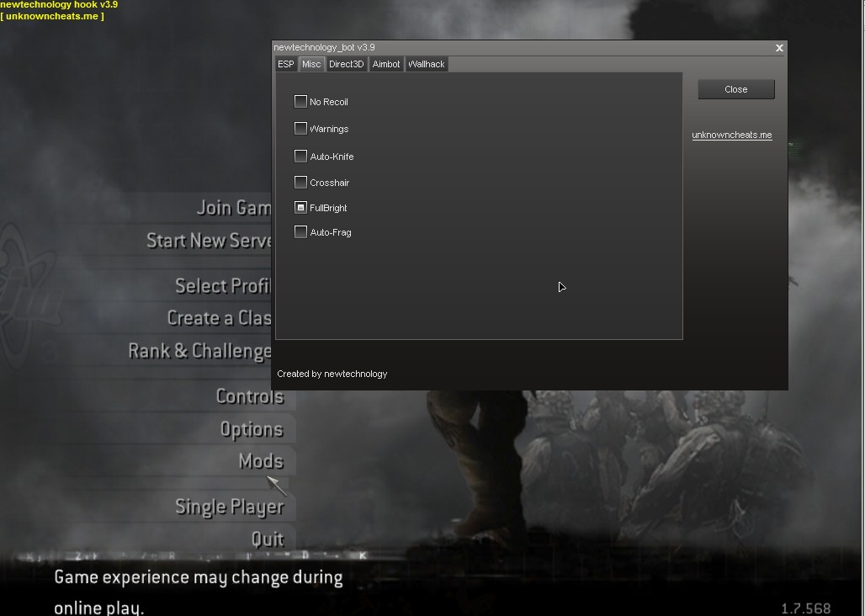Click the 'Game experience may change' notice

tap(199, 592)
